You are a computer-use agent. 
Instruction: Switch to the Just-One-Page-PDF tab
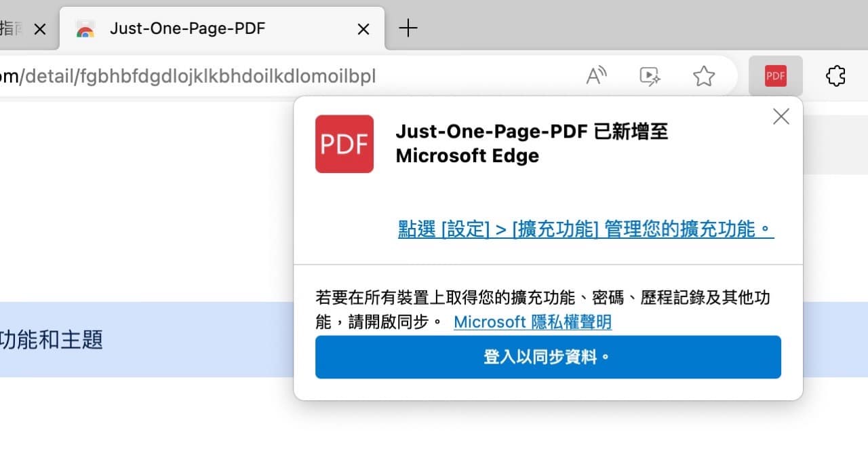click(x=222, y=28)
